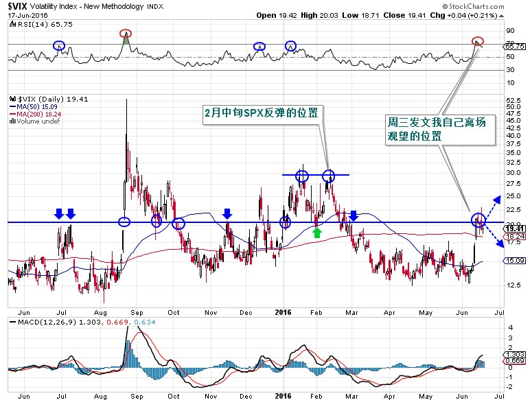
Task: Click the 'Open 19.42' quote value
Action: click(x=277, y=15)
